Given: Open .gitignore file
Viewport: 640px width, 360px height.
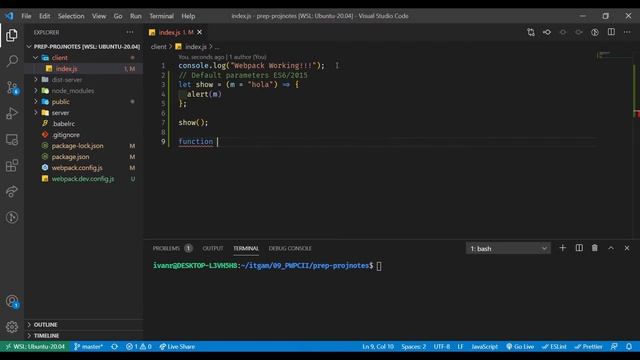Looking at the screenshot, I should click(x=83, y=135).
